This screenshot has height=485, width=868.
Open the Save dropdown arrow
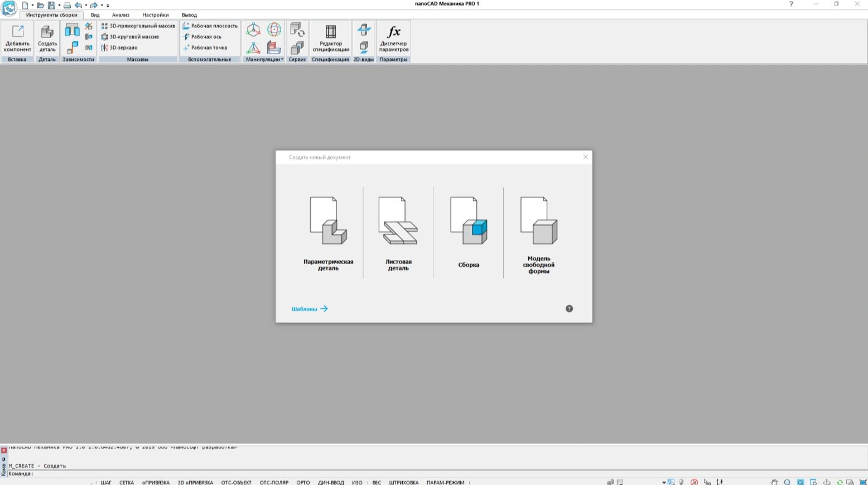(59, 5)
